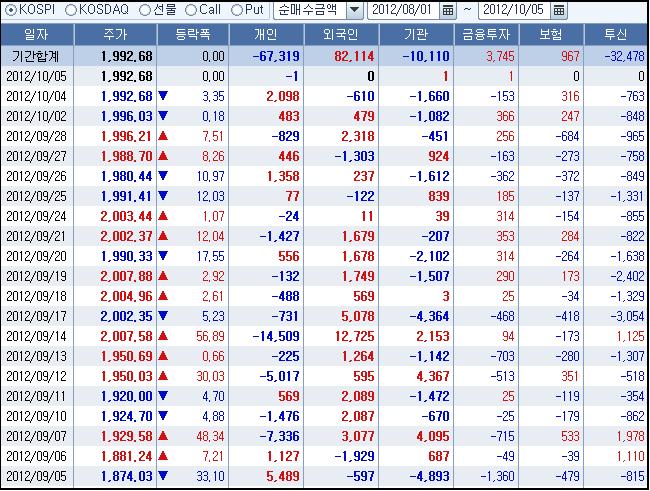This screenshot has height=491, width=650.
Task: Click the 일자 column header
Action: click(37, 34)
